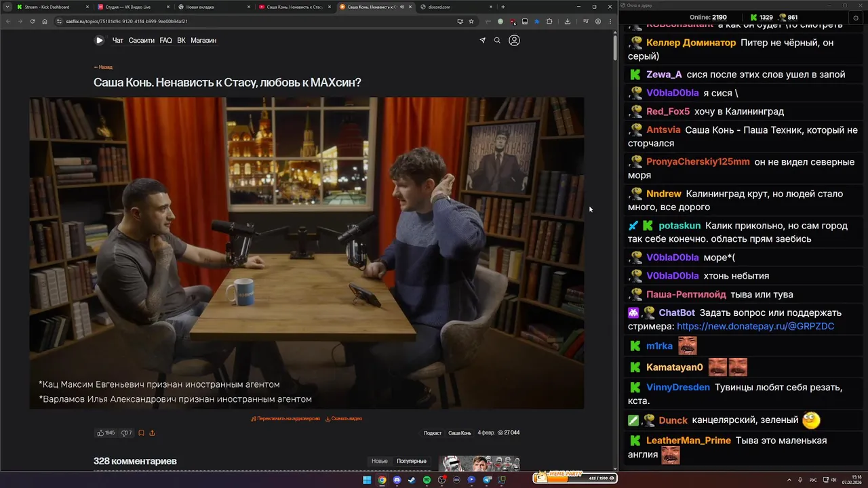Open ВК link in site navigation
The image size is (868, 488).
[x=181, y=40]
